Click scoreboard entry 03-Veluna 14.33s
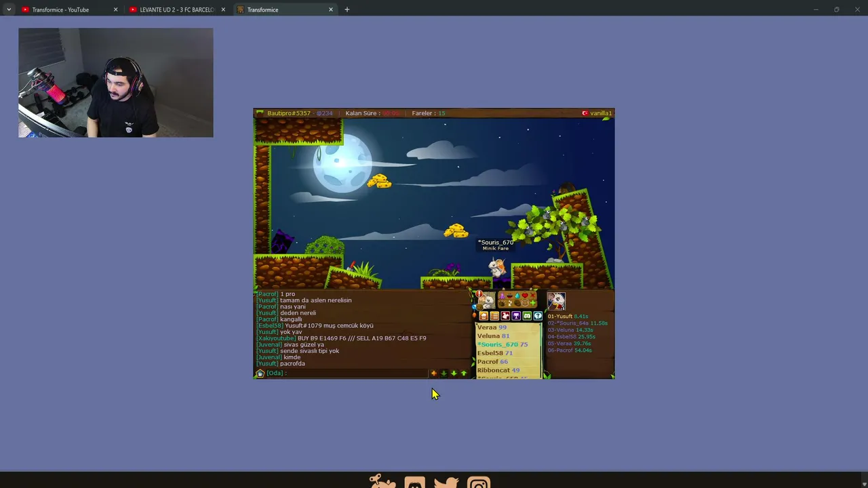 570,330
